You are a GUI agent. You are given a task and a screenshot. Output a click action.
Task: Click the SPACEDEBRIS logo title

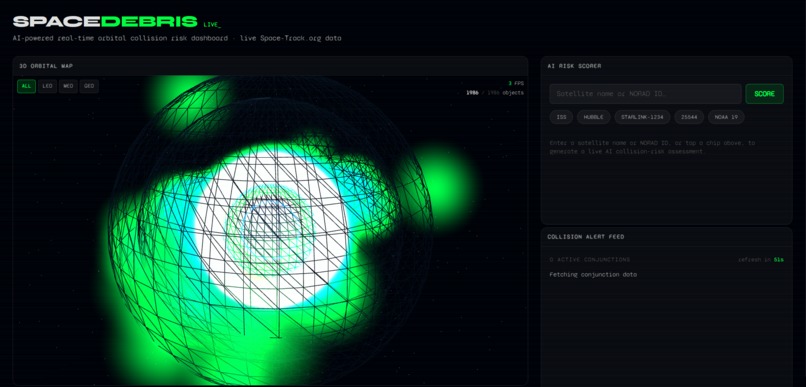[x=105, y=22]
